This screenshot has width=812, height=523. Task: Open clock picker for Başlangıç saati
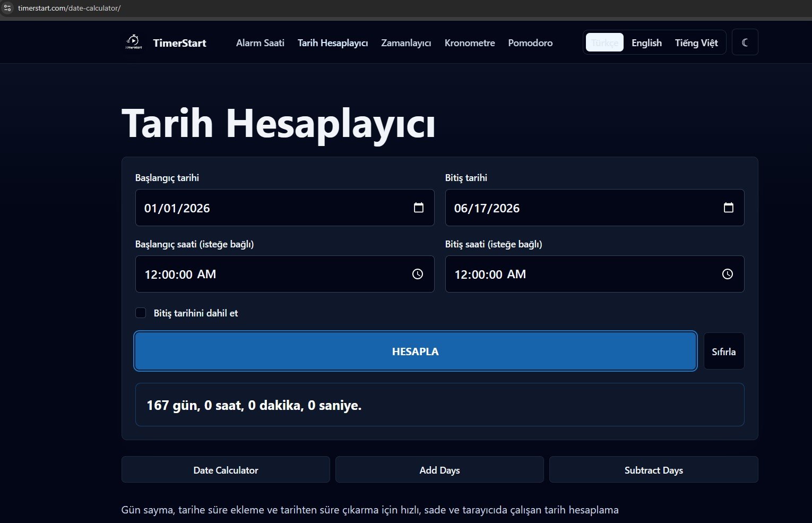pyautogui.click(x=418, y=274)
